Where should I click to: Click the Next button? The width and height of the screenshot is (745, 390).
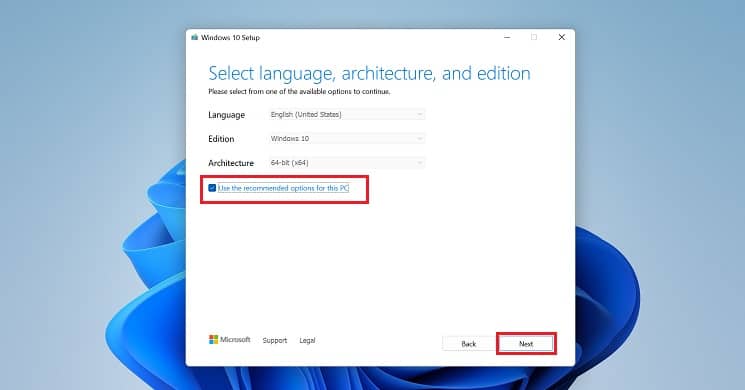(526, 343)
